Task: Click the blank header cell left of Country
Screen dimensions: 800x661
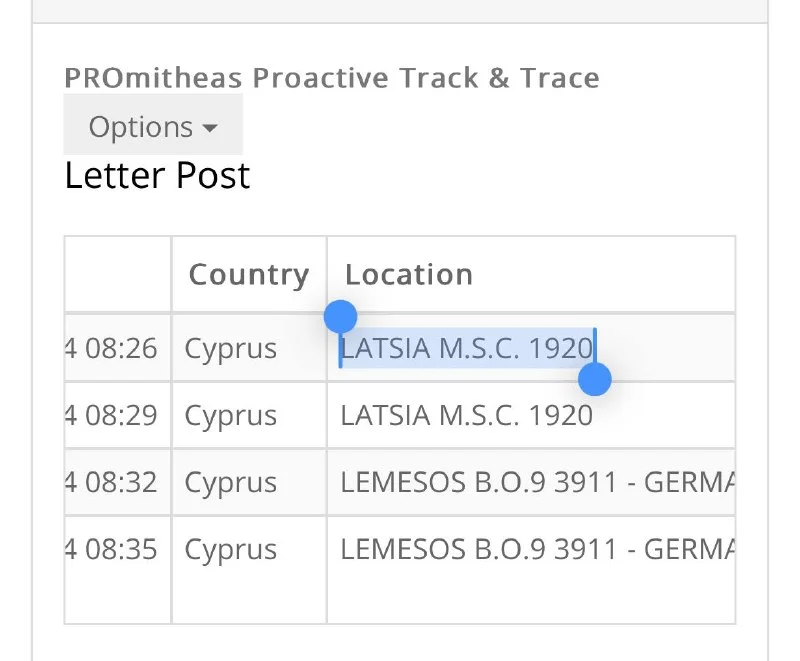Action: tap(118, 274)
